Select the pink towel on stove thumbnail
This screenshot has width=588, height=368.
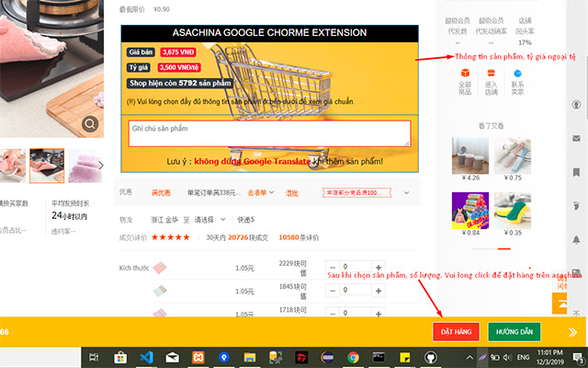pyautogui.click(x=47, y=166)
